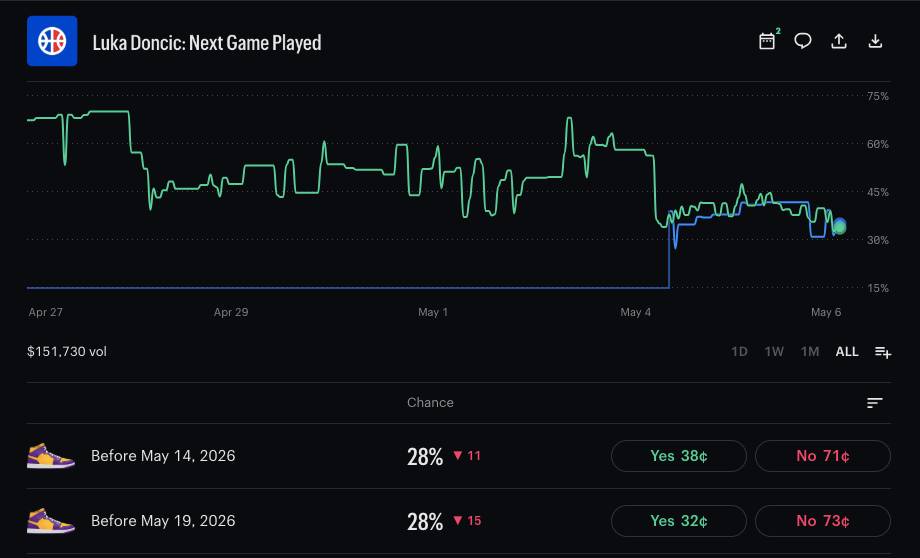Buy No at 73¢ for May 19
Viewport: 920px width, 558px height.
tap(823, 521)
